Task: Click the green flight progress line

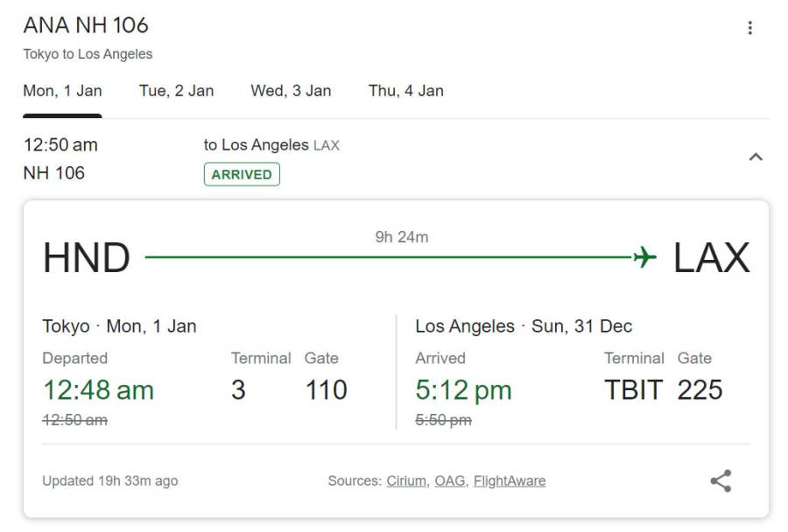Action: [389, 257]
